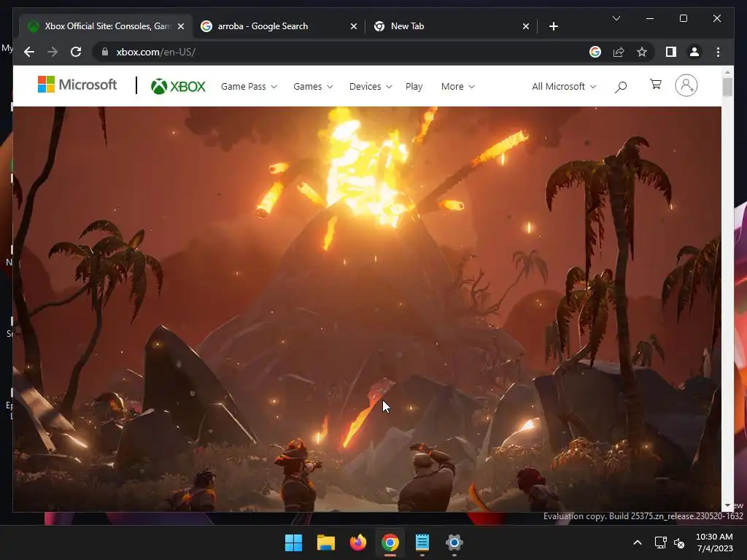This screenshot has width=747, height=560.
Task: Click the Google icon in address bar
Action: pyautogui.click(x=595, y=52)
